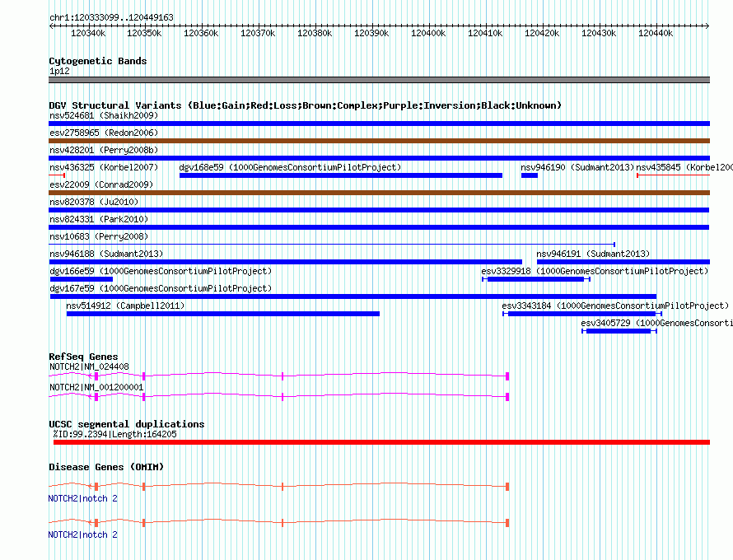Click the esv2758965 (Redon2006) label
733x560 pixels.
tap(104, 133)
